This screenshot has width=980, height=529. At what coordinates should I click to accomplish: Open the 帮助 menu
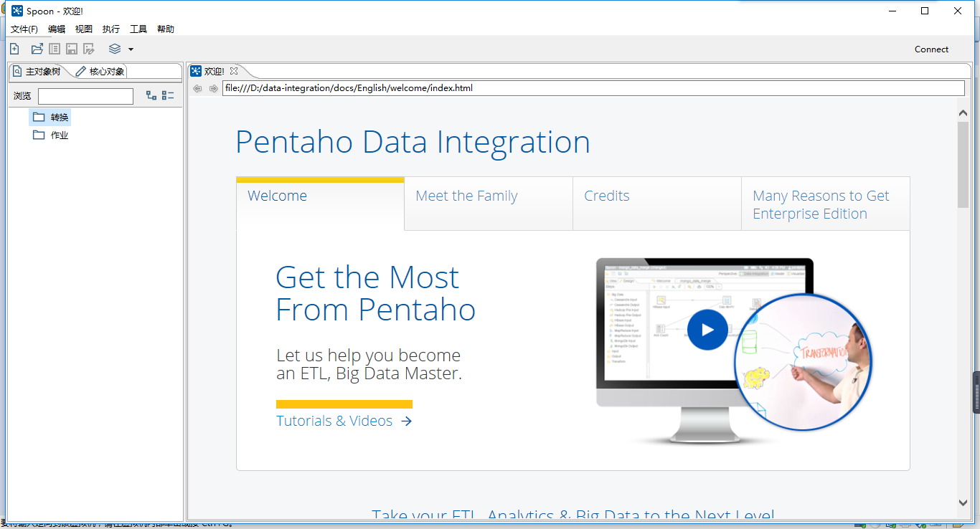(x=166, y=29)
